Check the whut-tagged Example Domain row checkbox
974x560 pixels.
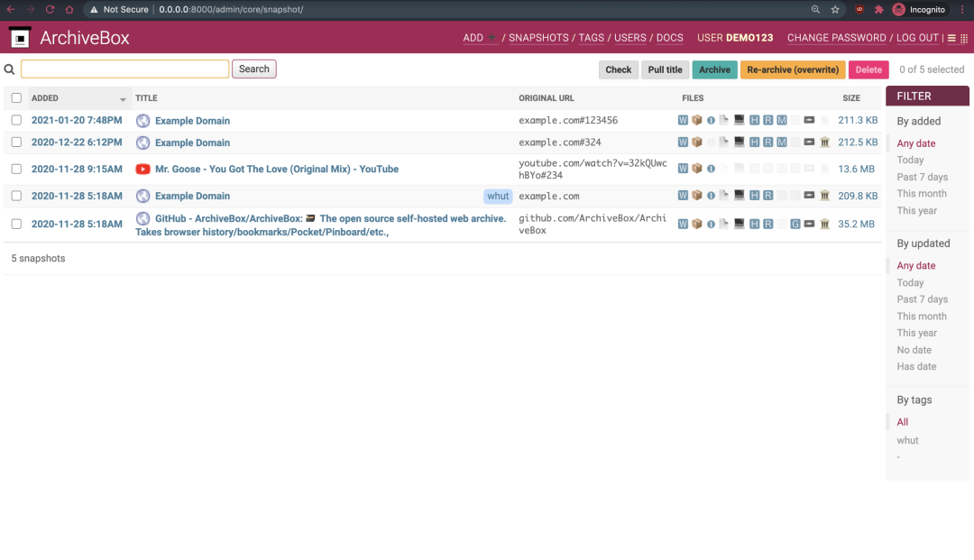tap(16, 196)
